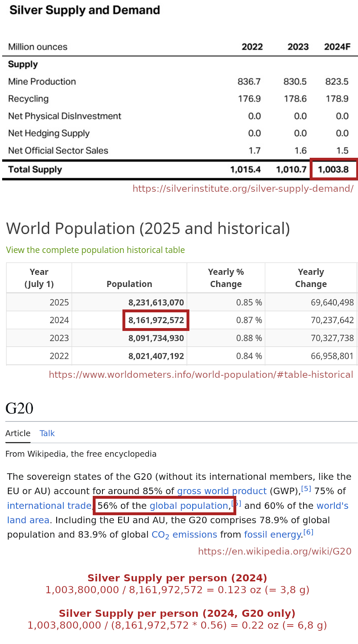The image size is (358, 644).
Task: Click Net Official Sector Sales 2022 value 1.7
Action: [255, 151]
